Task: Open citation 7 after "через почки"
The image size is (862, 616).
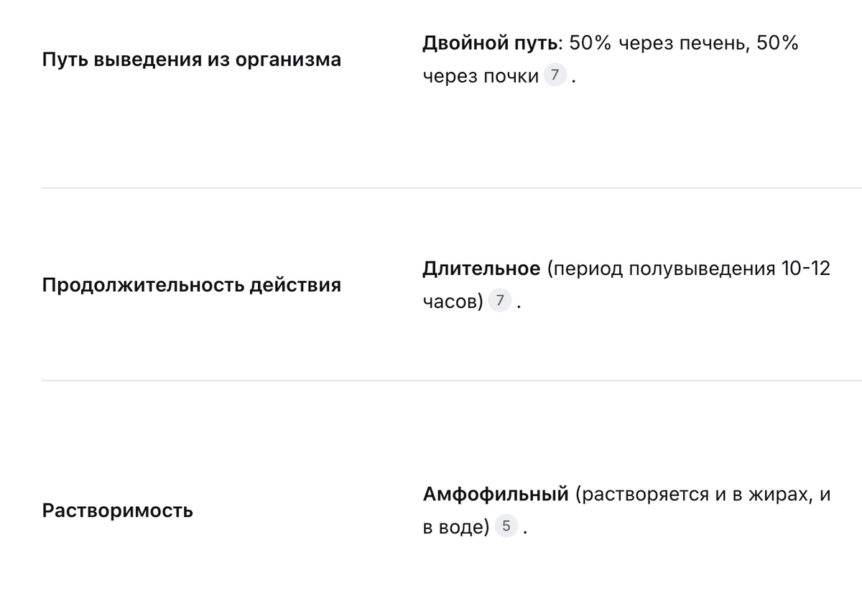Action: click(x=555, y=75)
